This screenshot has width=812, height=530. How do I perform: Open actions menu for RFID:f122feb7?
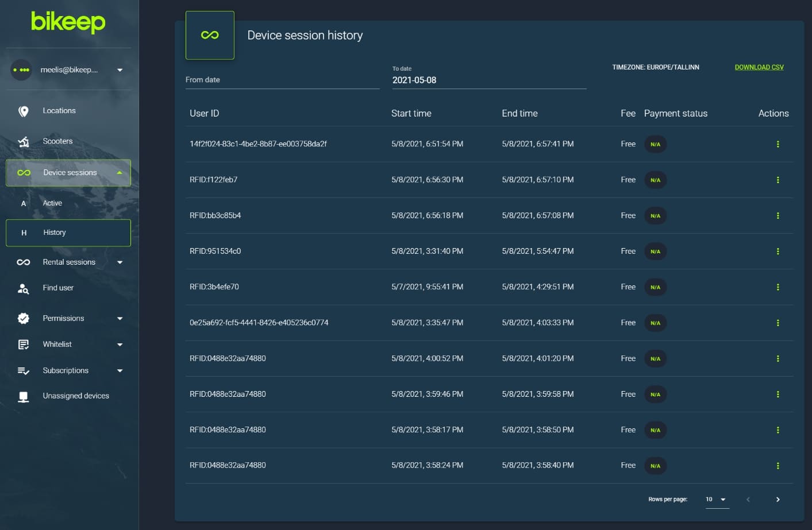(778, 180)
